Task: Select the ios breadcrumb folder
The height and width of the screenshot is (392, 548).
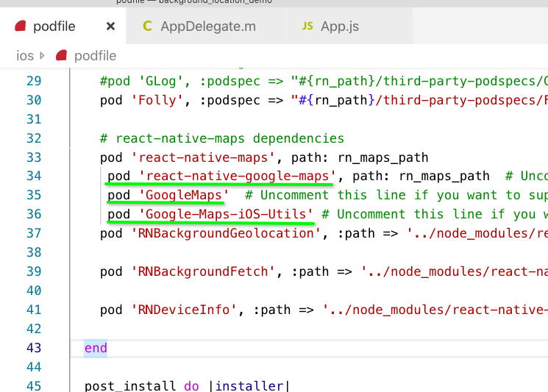Action: [25, 56]
